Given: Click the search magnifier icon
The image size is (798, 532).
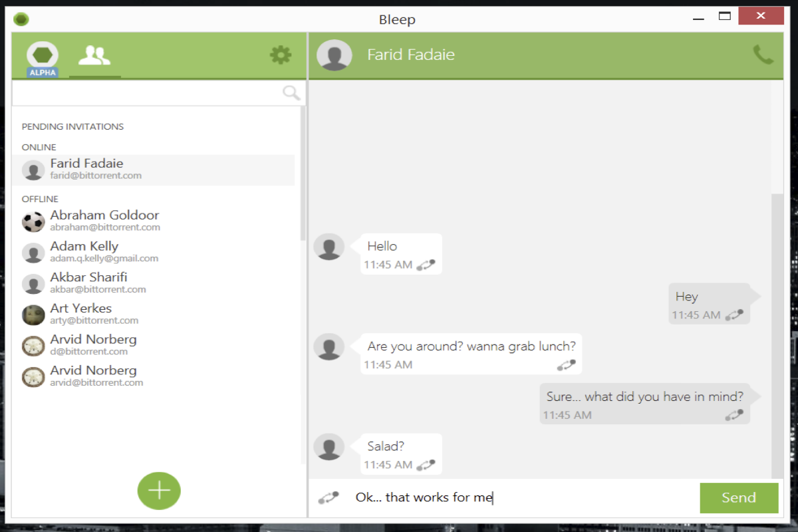Looking at the screenshot, I should point(291,92).
